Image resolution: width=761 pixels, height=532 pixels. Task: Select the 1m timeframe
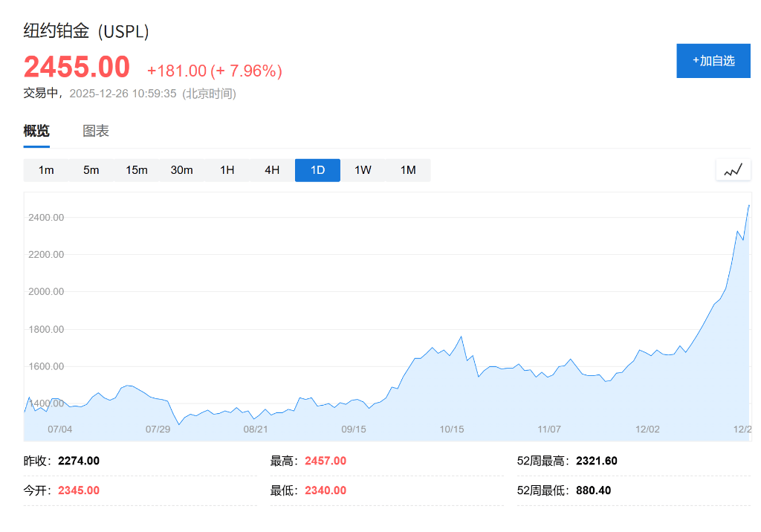46,170
